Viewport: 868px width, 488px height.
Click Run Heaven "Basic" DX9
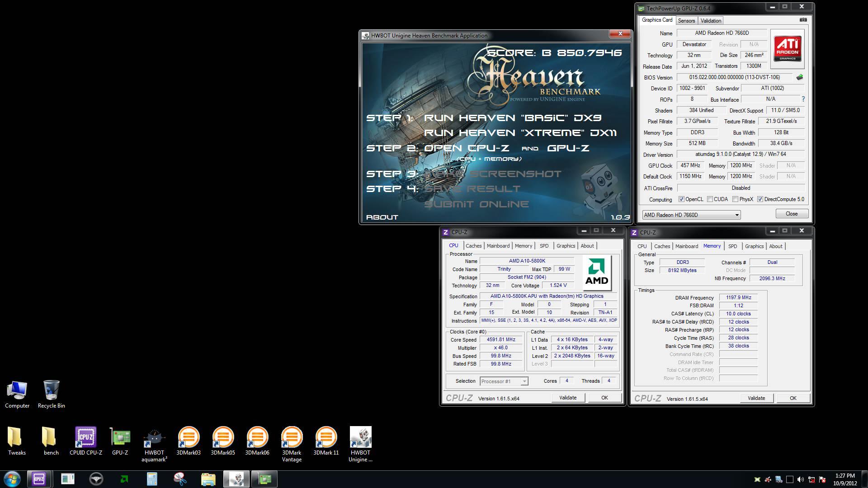(513, 118)
